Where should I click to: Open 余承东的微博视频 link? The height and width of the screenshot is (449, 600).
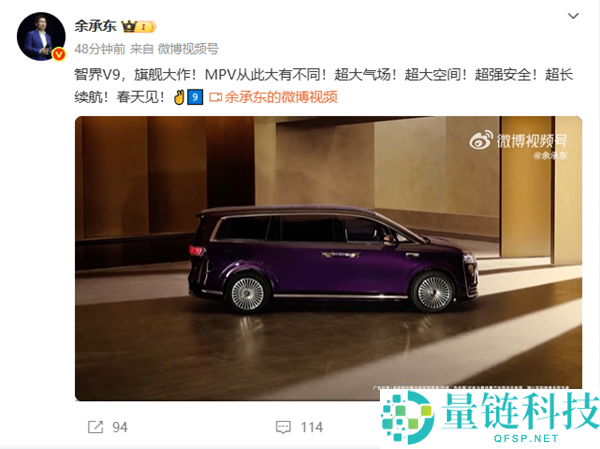(281, 97)
